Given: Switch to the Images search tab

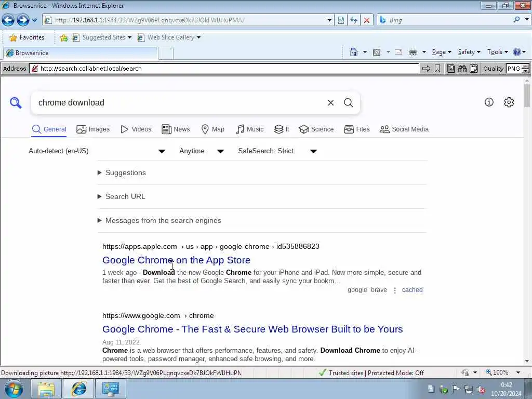Looking at the screenshot, I should (x=93, y=129).
